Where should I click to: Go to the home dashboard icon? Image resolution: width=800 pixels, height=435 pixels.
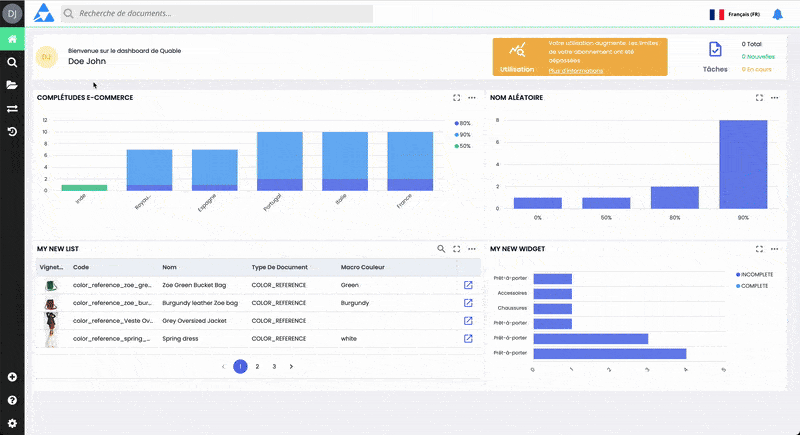(x=12, y=39)
